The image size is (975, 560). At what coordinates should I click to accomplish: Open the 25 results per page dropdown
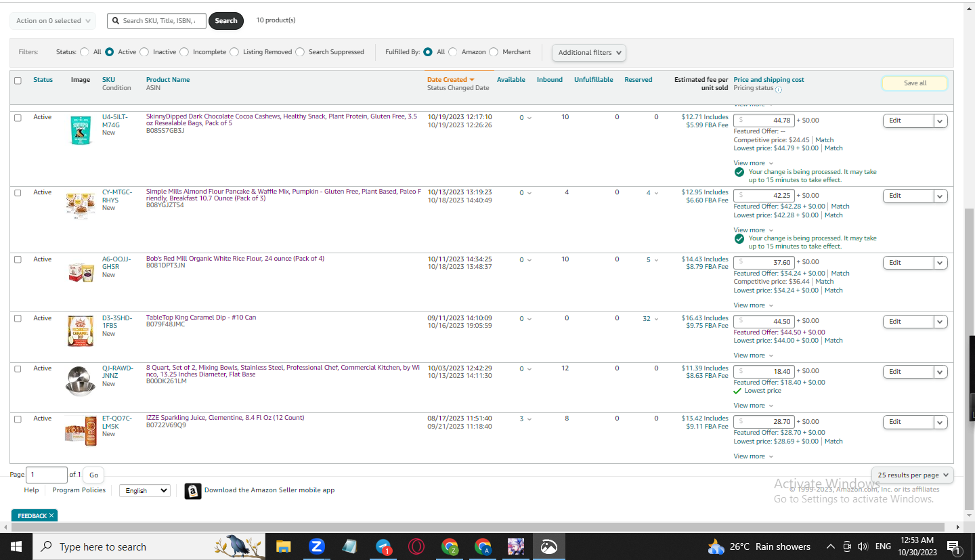click(x=913, y=475)
